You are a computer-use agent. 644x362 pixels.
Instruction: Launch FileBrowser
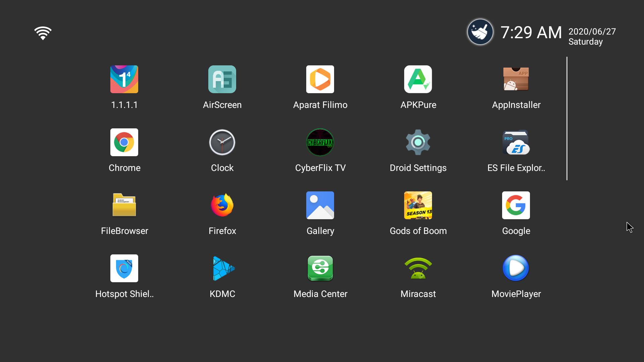coord(124,205)
